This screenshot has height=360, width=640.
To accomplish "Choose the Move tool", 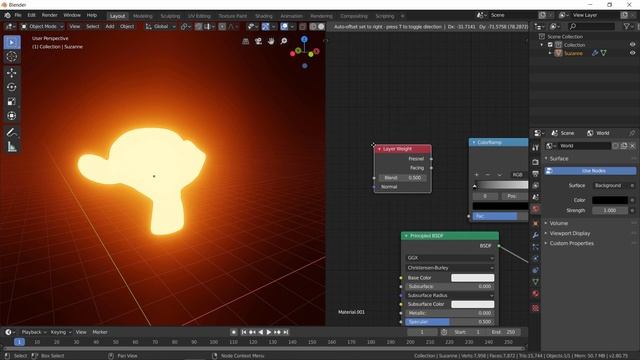I will (12, 73).
